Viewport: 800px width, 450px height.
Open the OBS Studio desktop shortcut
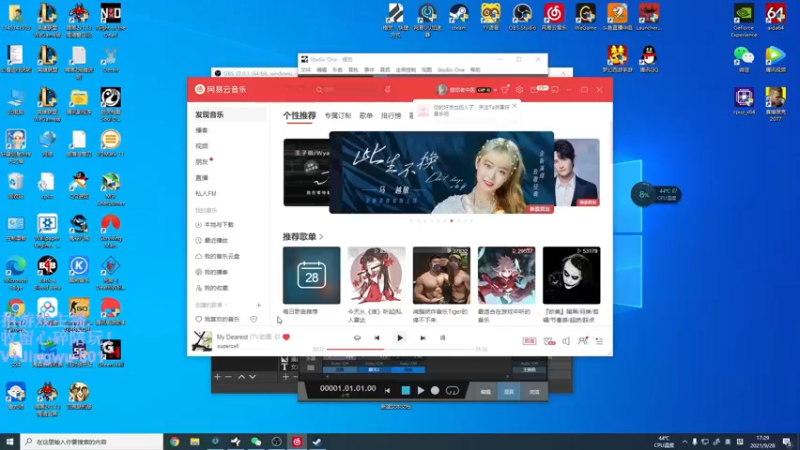coord(522,17)
